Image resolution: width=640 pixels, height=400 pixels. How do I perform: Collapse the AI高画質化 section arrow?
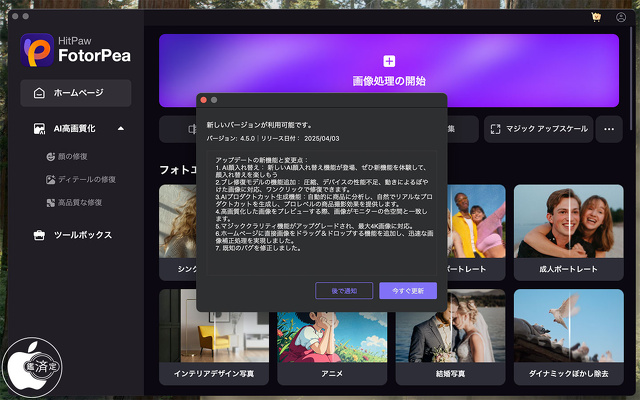coord(121,129)
